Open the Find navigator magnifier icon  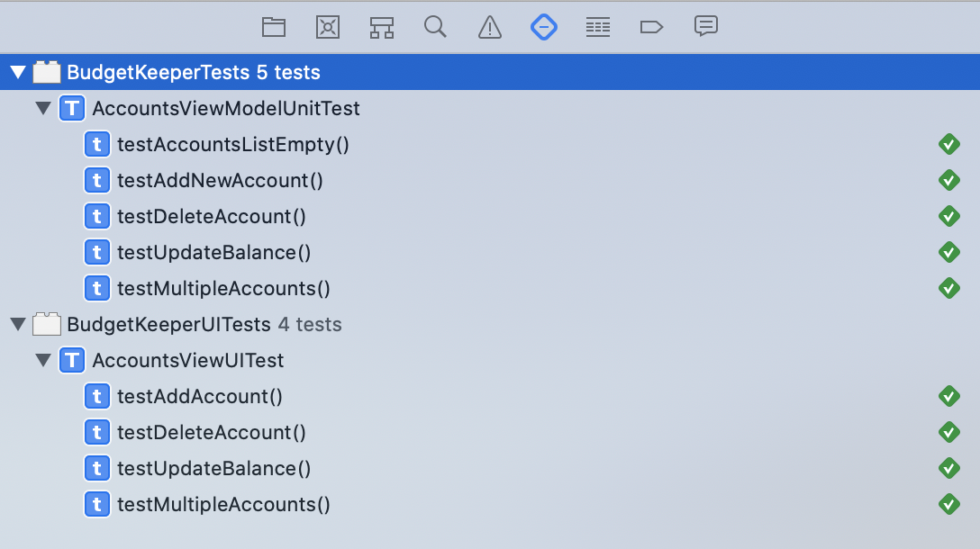click(x=436, y=27)
